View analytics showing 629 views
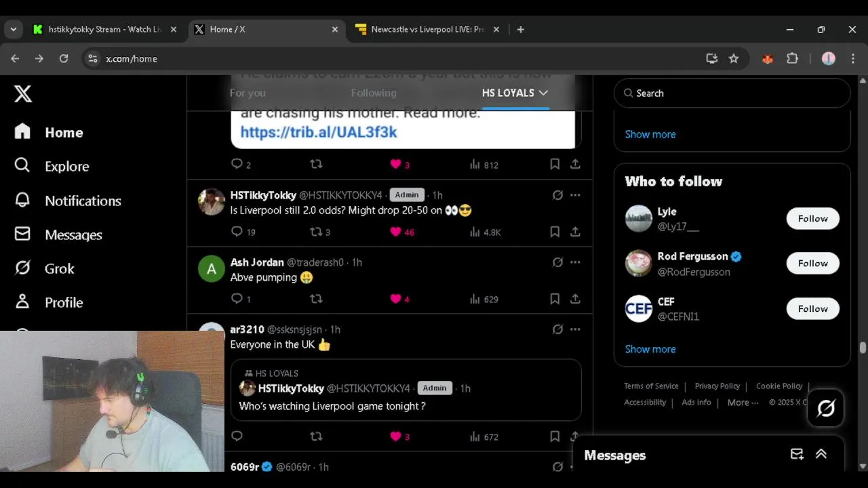The width and height of the screenshot is (868, 488). click(484, 299)
